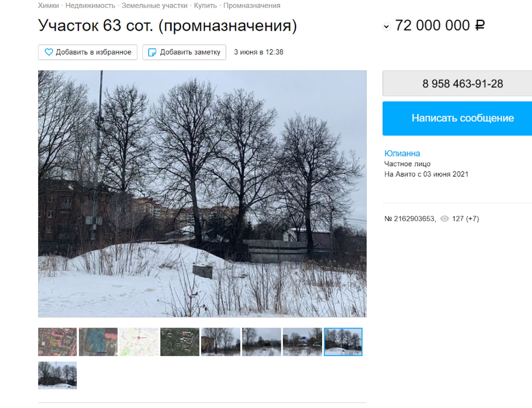
Task: Open the Недвижимость breadcrumb
Action: tap(90, 6)
